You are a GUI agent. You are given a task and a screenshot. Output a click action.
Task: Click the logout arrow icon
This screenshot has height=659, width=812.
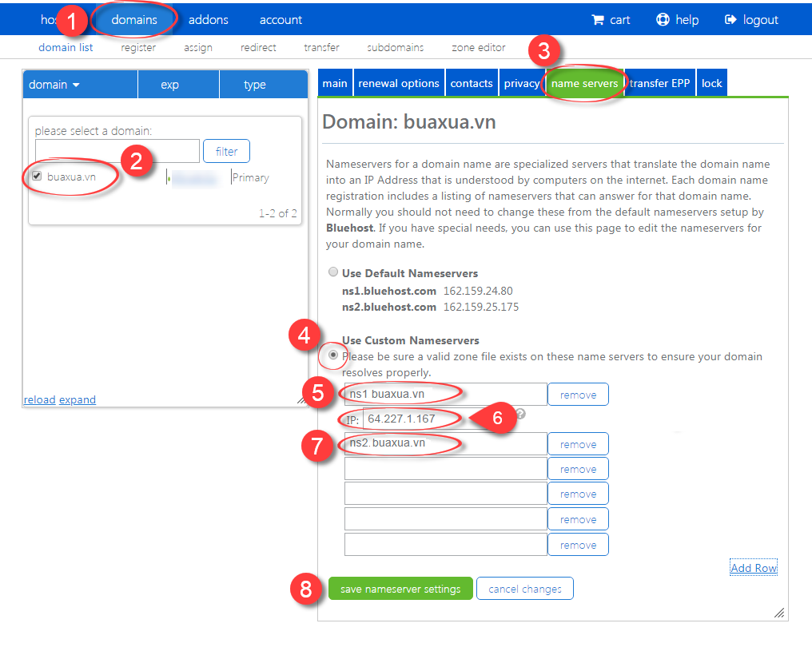pyautogui.click(x=730, y=20)
